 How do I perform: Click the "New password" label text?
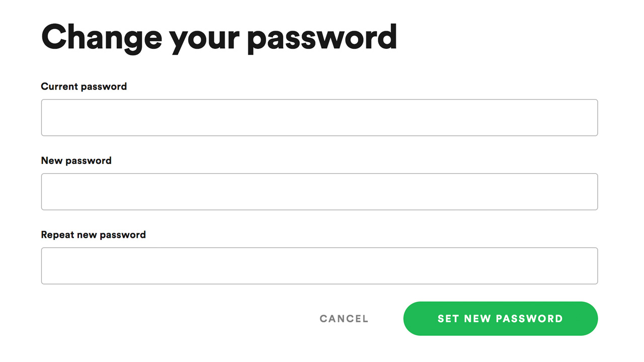76,160
